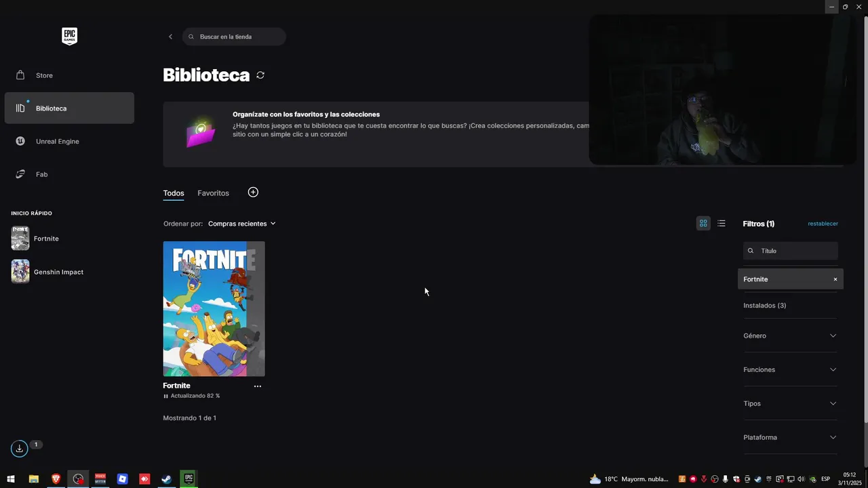The image size is (868, 488).
Task: Click the Biblioteca sidebar icon
Action: (20, 108)
